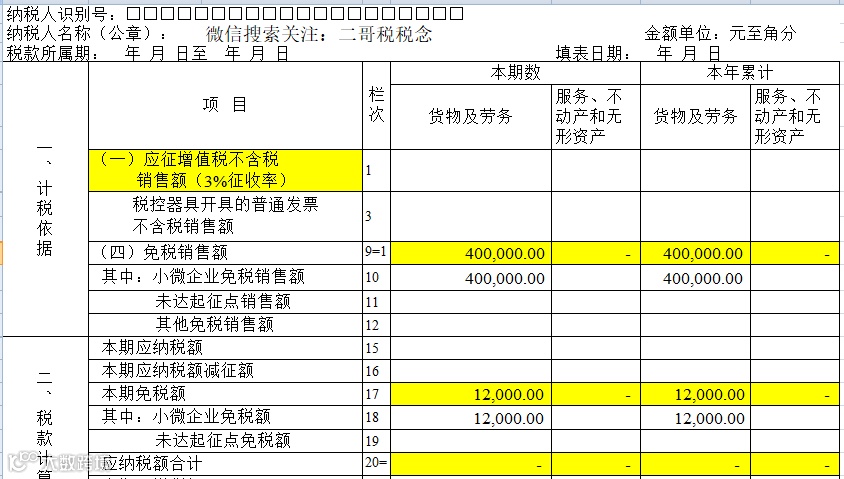844x479 pixels.
Task: Select the 9=1 row number cell
Action: (377, 252)
